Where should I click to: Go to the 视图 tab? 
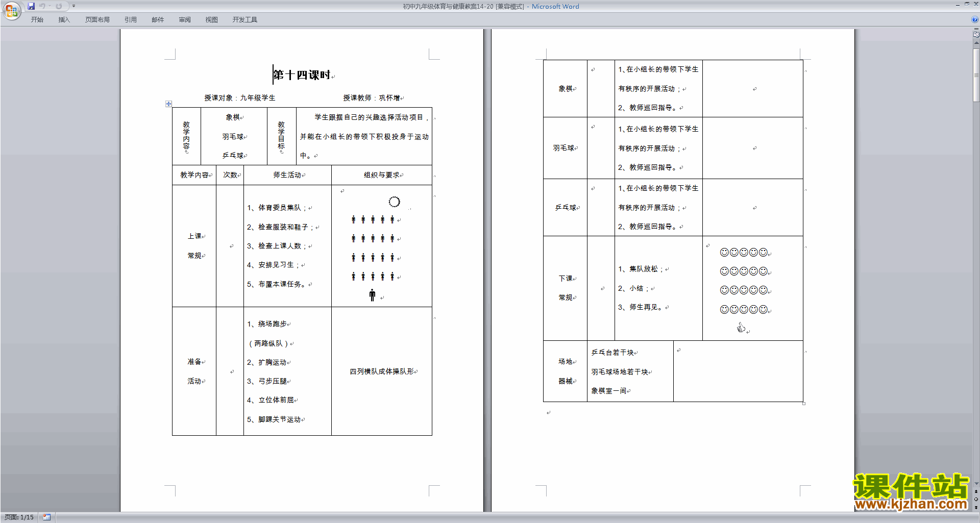(212, 20)
